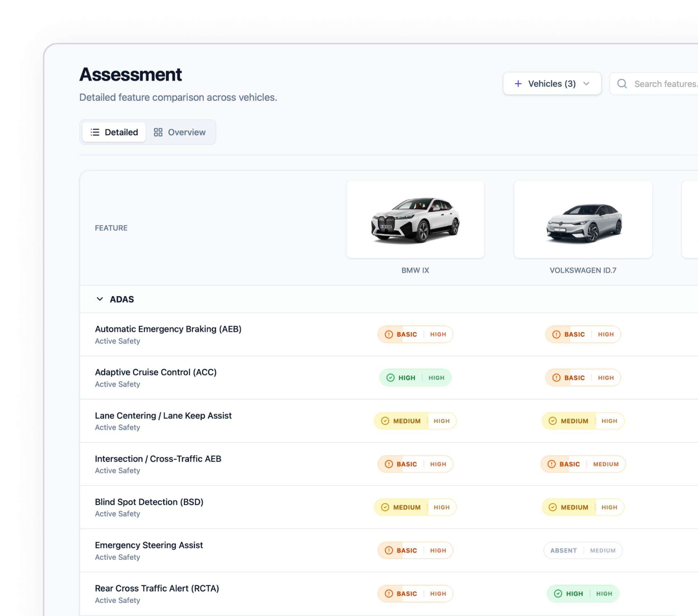Click Volkswagen ID.7 RCTA High checkmark icon
698x616 pixels.
(558, 593)
